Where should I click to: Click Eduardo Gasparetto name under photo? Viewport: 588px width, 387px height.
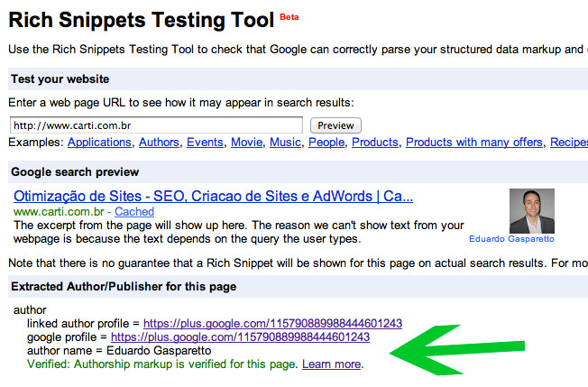tap(511, 240)
